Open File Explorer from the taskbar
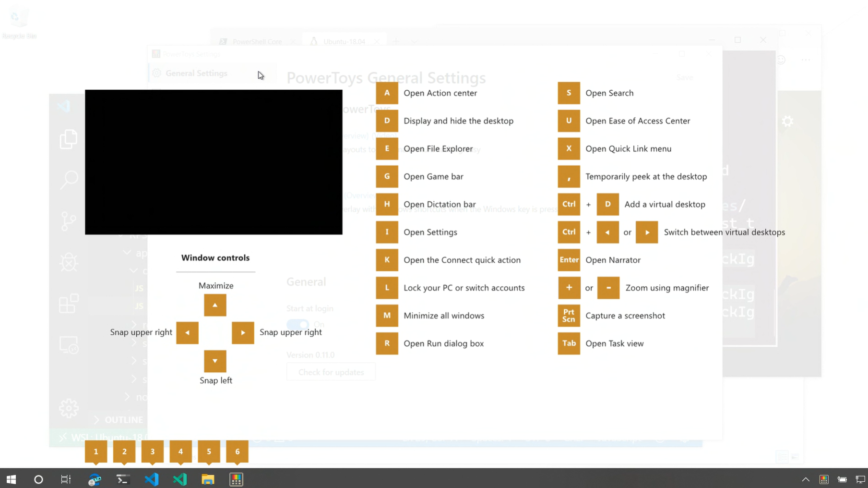 click(x=208, y=479)
